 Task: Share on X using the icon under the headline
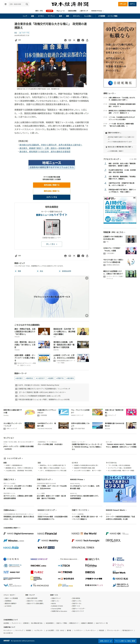pyautogui.click(x=78, y=40)
